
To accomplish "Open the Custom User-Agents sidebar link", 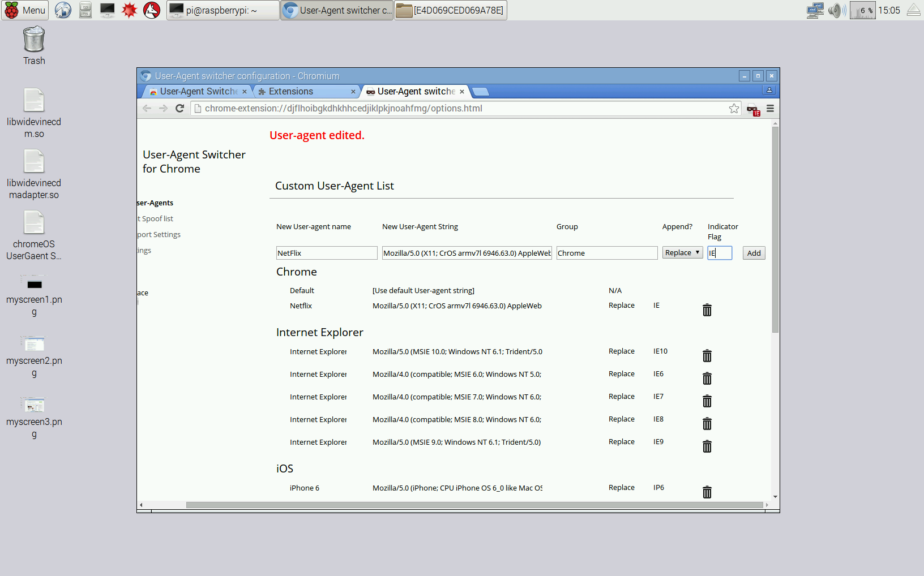I will click(x=155, y=203).
